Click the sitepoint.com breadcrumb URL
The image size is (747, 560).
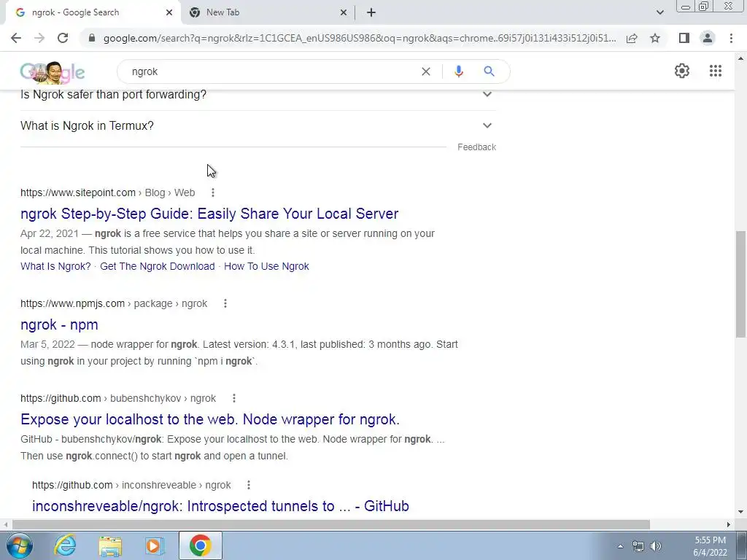pos(108,192)
